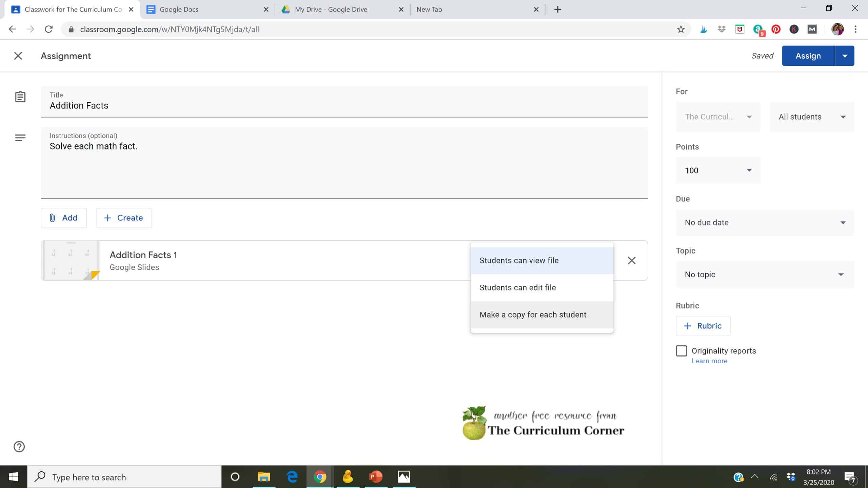This screenshot has height=488, width=868.
Task: Bookmark this page with the star icon
Action: click(x=680, y=29)
